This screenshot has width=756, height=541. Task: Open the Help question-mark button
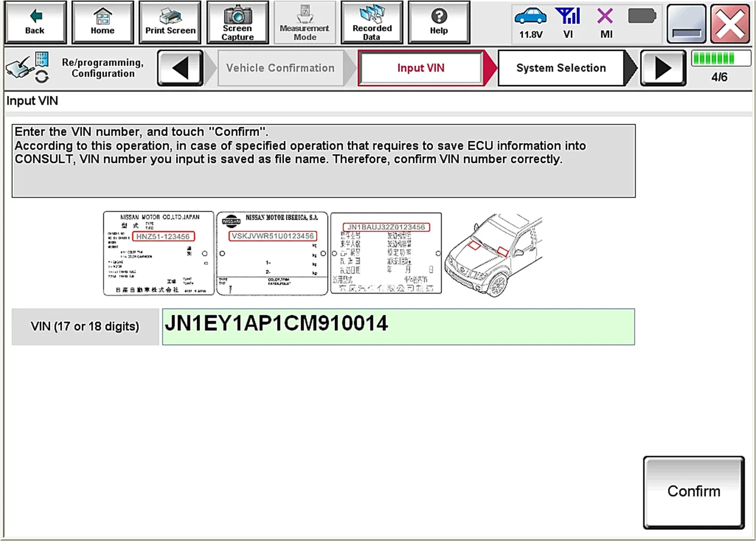[439, 23]
